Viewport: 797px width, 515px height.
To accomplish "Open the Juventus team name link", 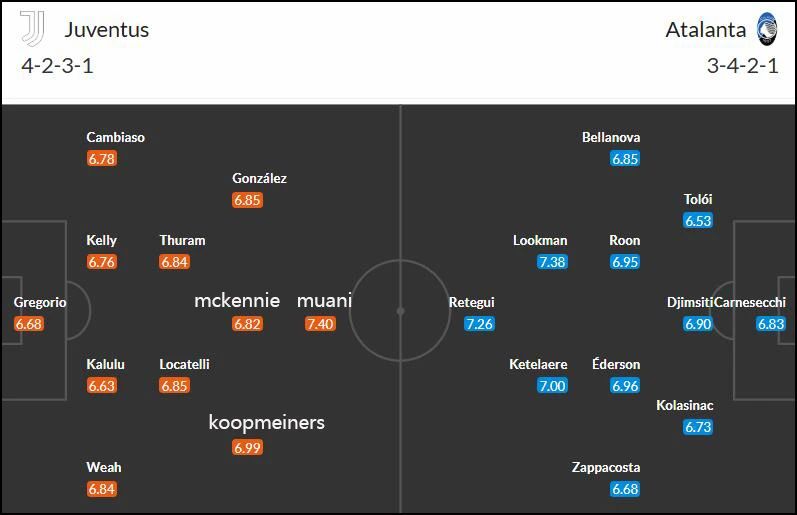I will click(x=107, y=29).
